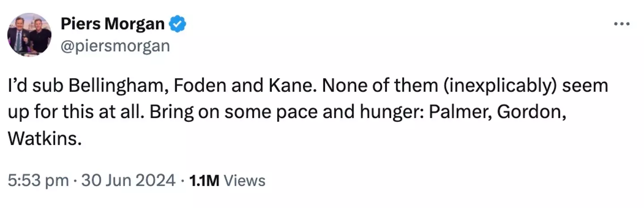Image resolution: width=644 pixels, height=208 pixels.
Task: Open the three-dot more options menu
Action: click(x=622, y=24)
